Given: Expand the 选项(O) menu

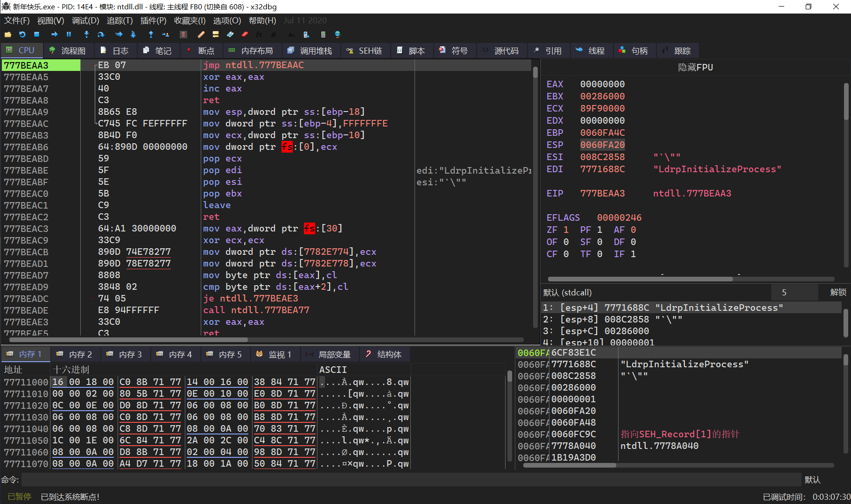Looking at the screenshot, I should (x=227, y=21).
